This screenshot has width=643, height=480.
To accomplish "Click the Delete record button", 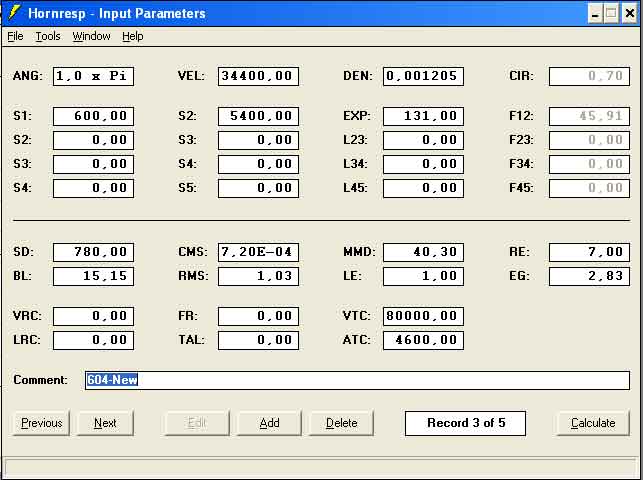I will (x=341, y=423).
